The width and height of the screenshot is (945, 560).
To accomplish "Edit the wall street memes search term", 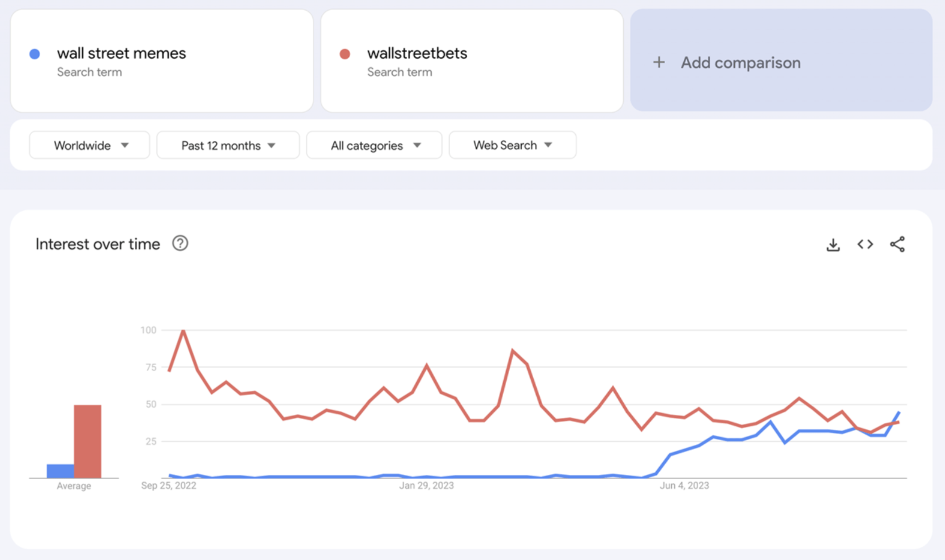I will (x=121, y=53).
